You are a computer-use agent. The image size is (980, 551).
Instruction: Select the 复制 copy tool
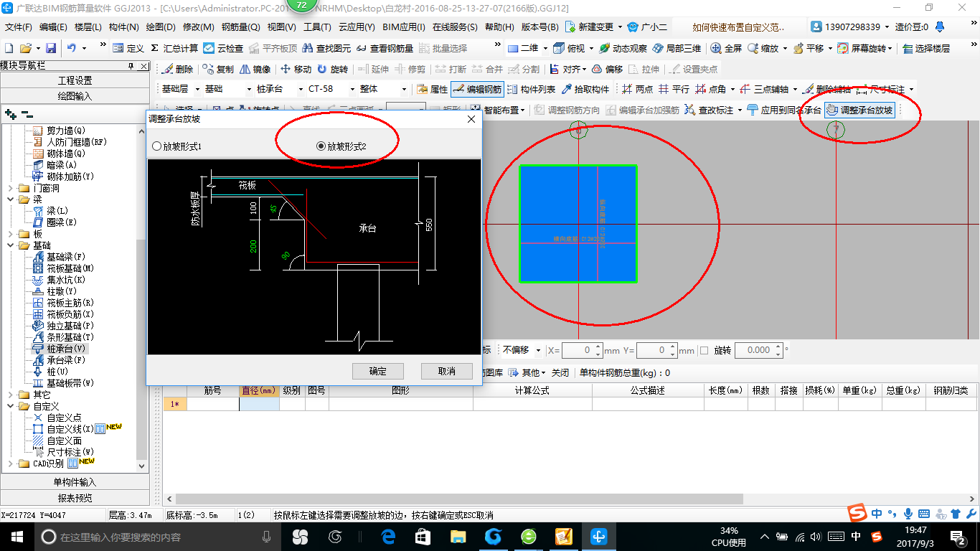[218, 69]
